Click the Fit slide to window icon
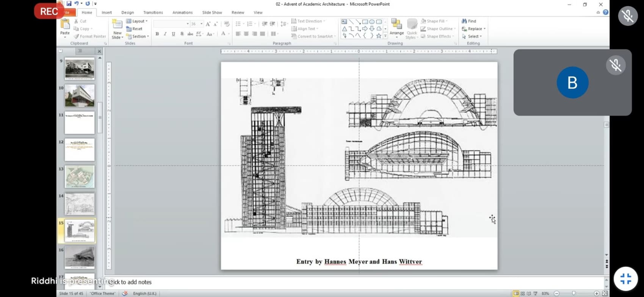 pyautogui.click(x=605, y=294)
